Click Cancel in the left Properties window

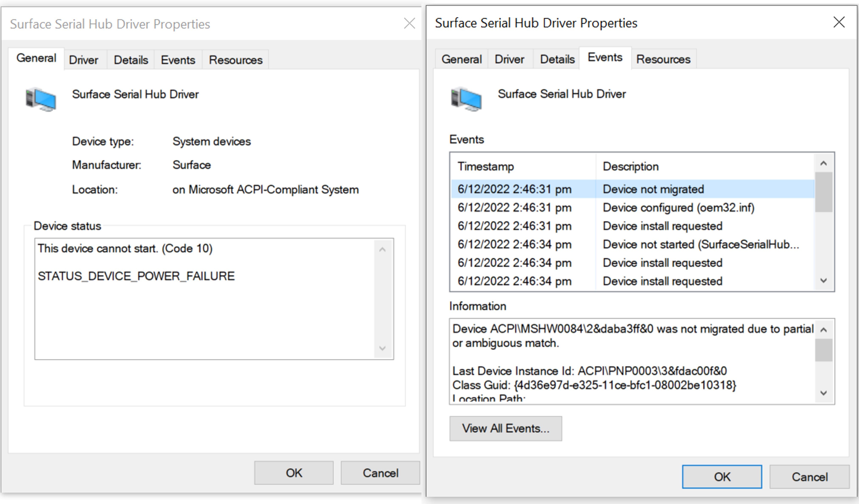(x=380, y=473)
